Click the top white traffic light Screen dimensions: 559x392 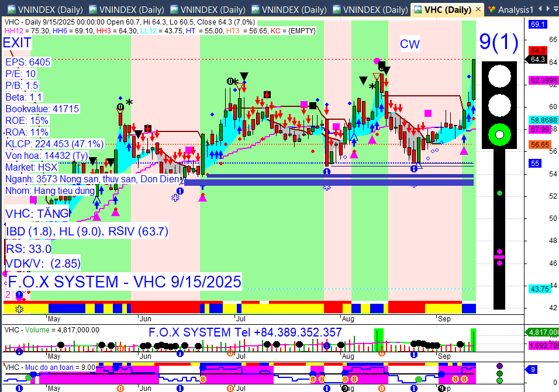click(499, 76)
